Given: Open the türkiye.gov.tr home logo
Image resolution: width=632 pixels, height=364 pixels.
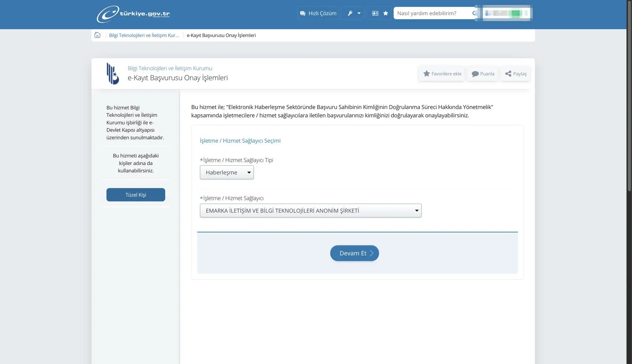Looking at the screenshot, I should pos(133,14).
